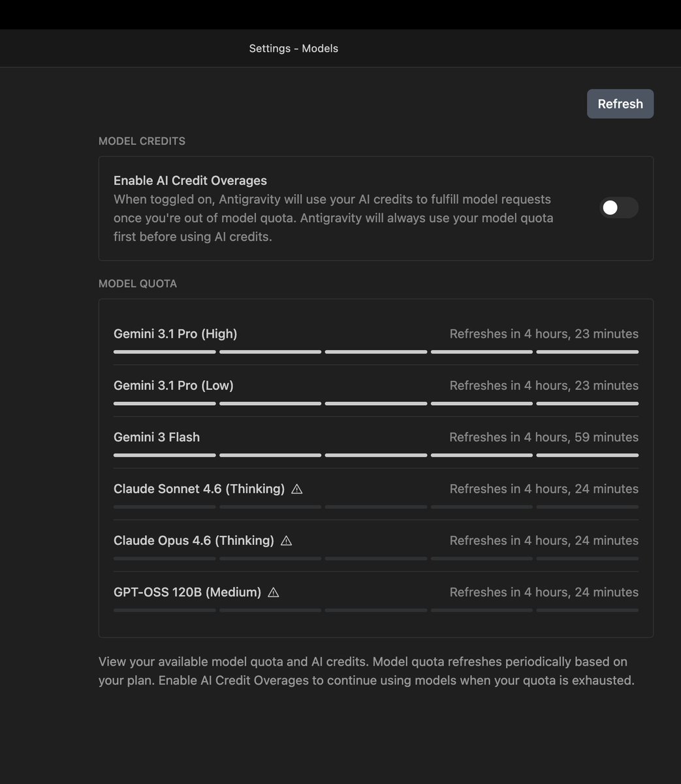Click footer text about viewing model quota
Image resolution: width=681 pixels, height=784 pixels.
(x=366, y=671)
